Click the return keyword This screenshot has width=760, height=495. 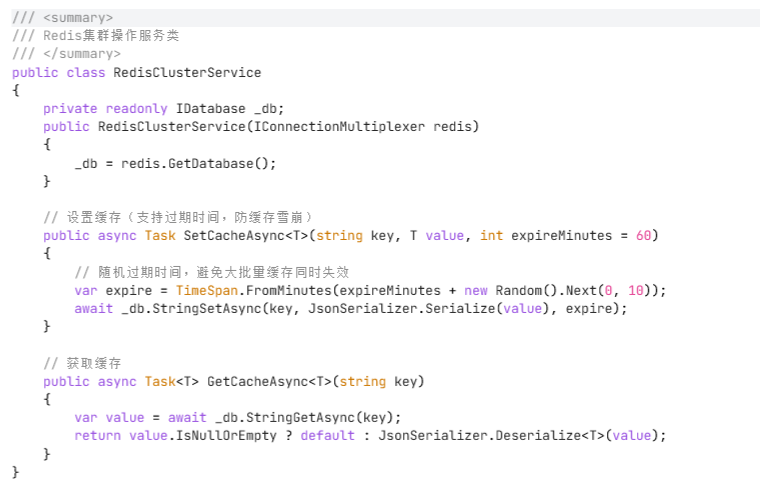(x=97, y=436)
